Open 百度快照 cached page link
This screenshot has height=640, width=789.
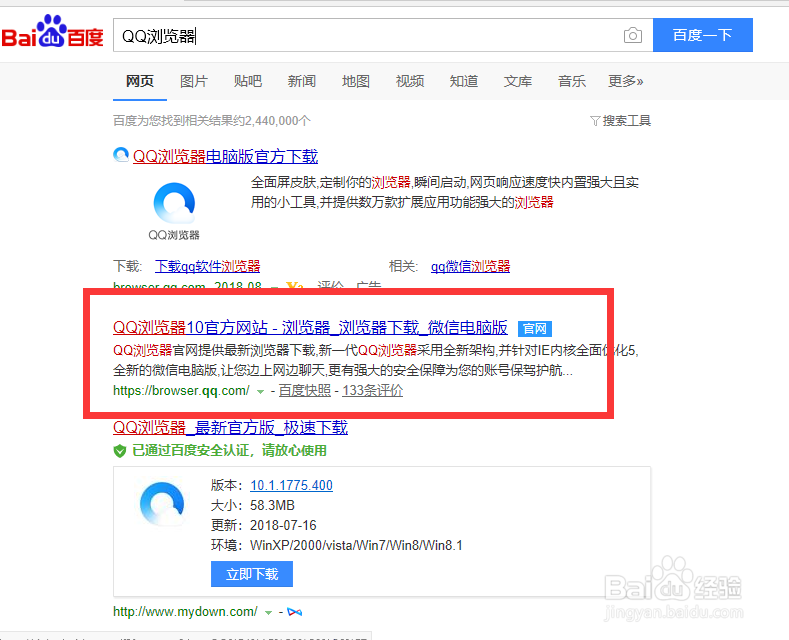tap(305, 390)
